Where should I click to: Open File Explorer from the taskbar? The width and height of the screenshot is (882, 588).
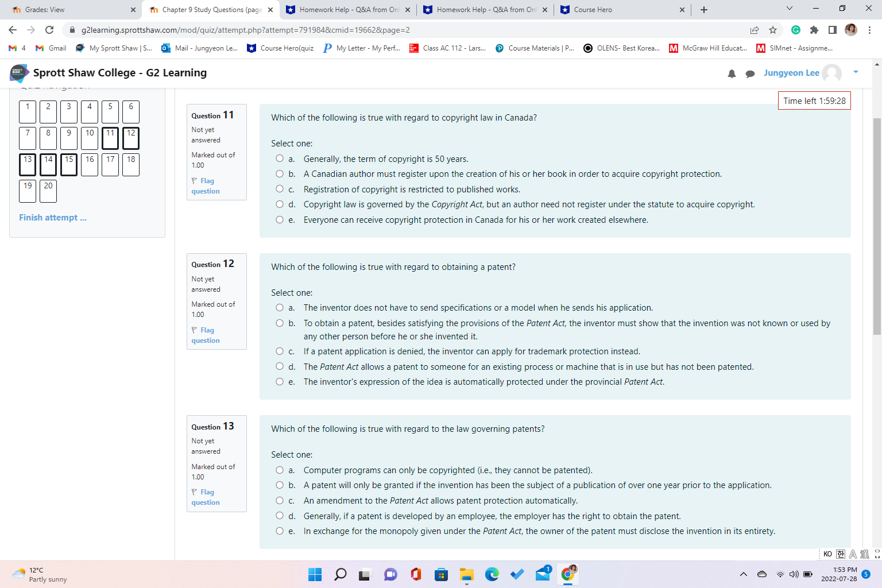tap(466, 574)
